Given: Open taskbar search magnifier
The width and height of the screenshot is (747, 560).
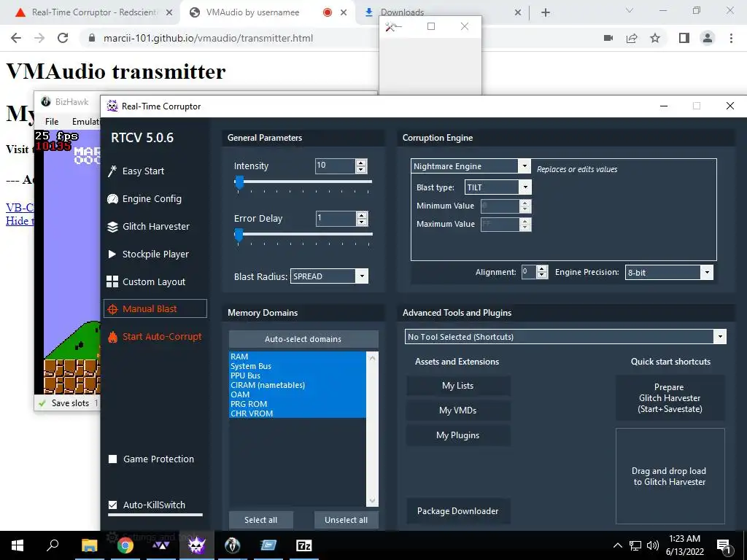Looking at the screenshot, I should pos(53,545).
